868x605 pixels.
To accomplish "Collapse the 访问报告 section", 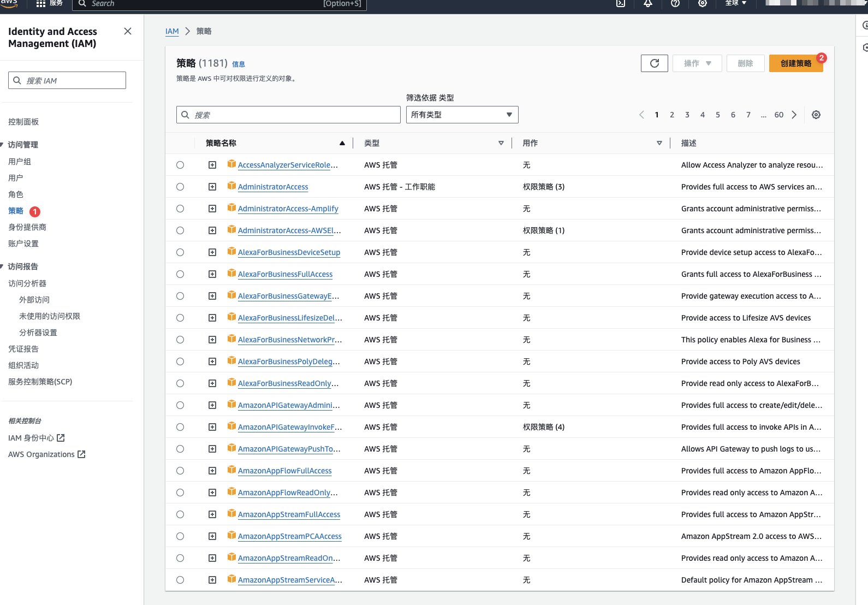I will point(2,266).
